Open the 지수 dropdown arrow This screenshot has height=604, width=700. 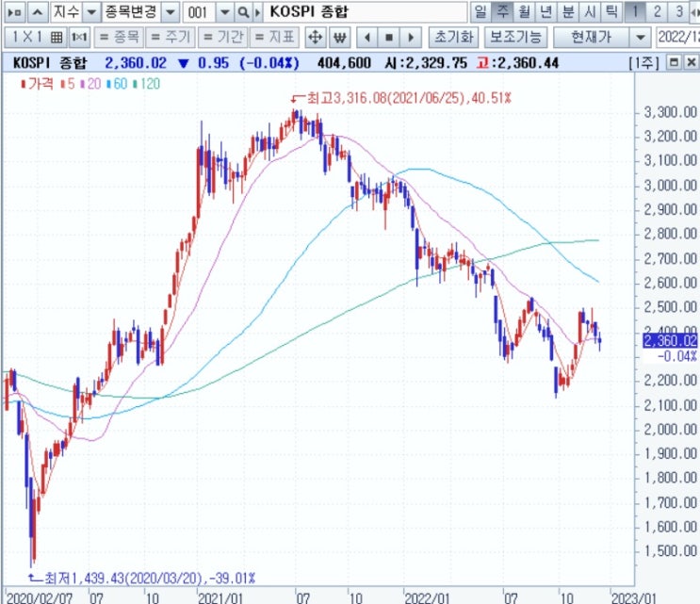pyautogui.click(x=91, y=12)
